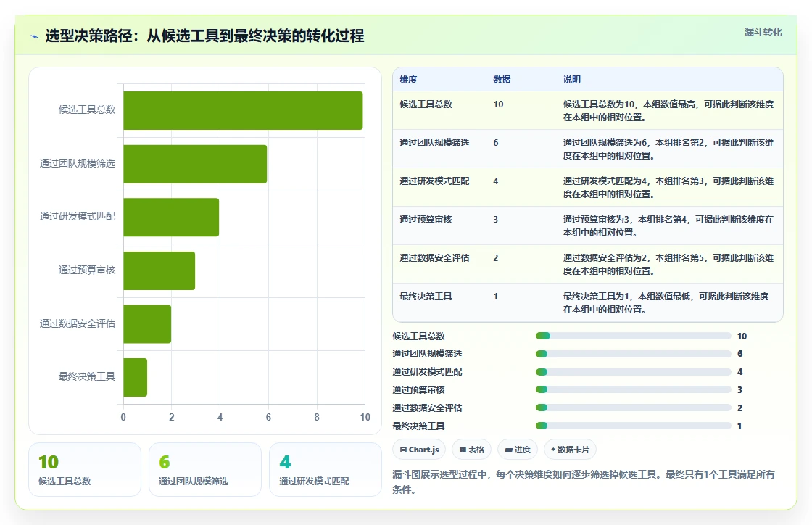Screen dimensions: 812x525
Task: Click the 通过预算审核 progress bar
Action: tap(634, 389)
